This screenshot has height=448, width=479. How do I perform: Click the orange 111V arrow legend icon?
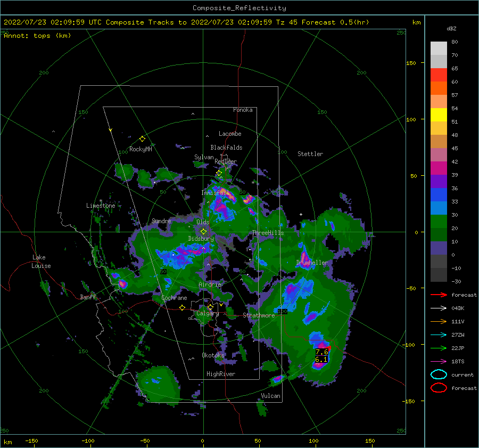[x=439, y=321]
